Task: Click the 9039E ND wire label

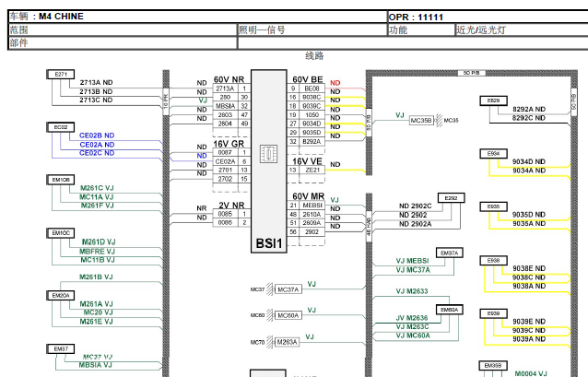Action: click(x=529, y=322)
